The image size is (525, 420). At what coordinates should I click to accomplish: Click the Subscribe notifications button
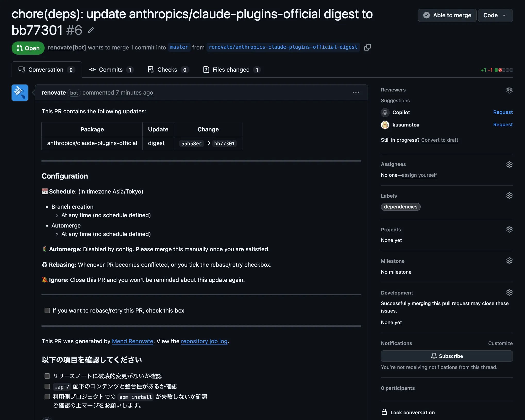click(447, 356)
